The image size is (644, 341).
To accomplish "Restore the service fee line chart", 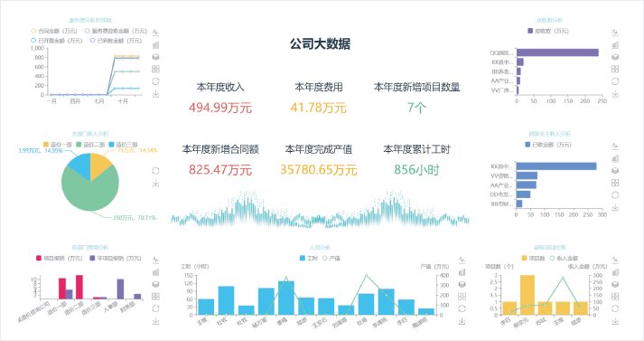I will [x=155, y=81].
